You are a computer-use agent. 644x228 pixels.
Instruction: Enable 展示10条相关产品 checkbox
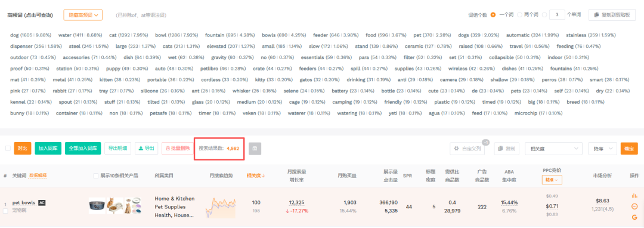(x=96, y=176)
